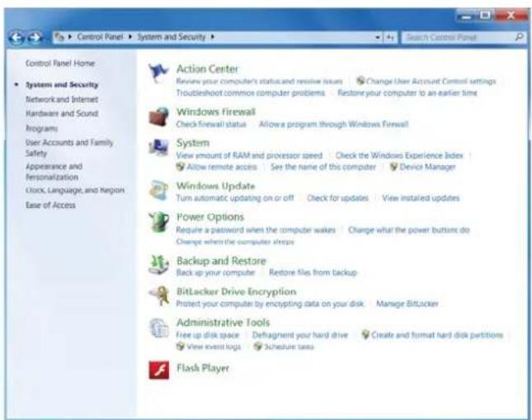Screen dimensions: 532x420
Task: Open Network and Internet category
Action: pyautogui.click(x=62, y=99)
